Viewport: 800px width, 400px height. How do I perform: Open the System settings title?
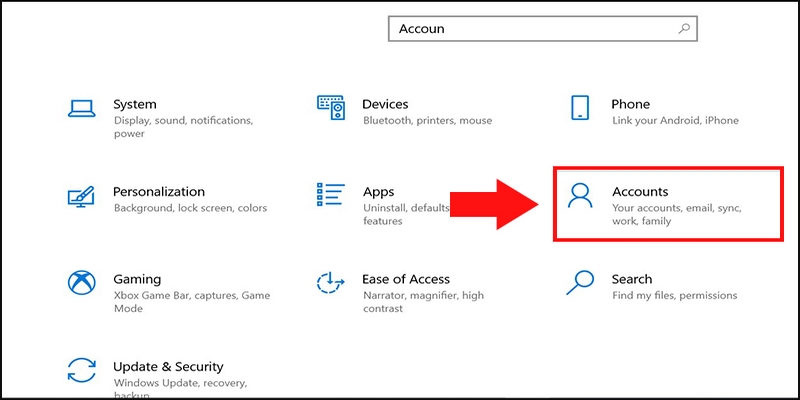coord(135,104)
